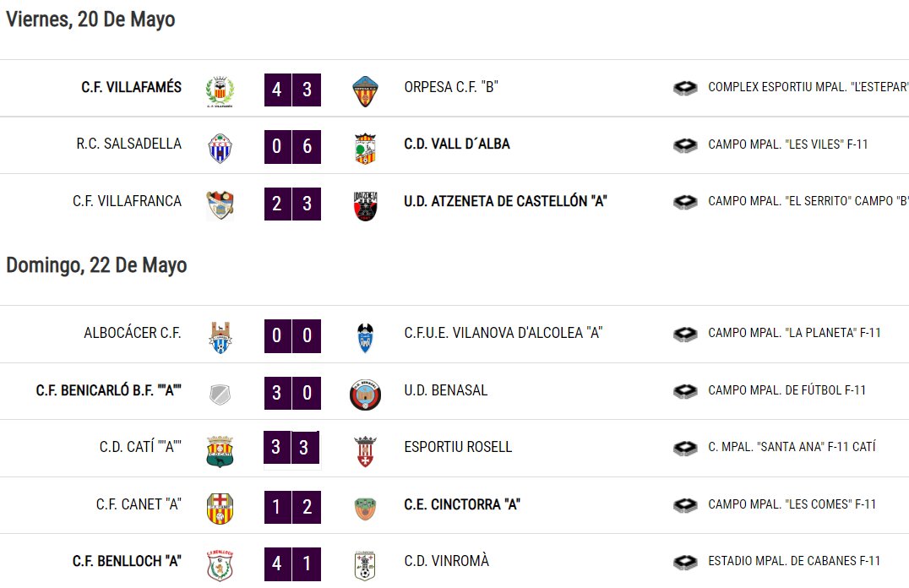The height and width of the screenshot is (588, 909).
Task: Open the Albocácer C.F. team badge
Action: click(x=220, y=337)
